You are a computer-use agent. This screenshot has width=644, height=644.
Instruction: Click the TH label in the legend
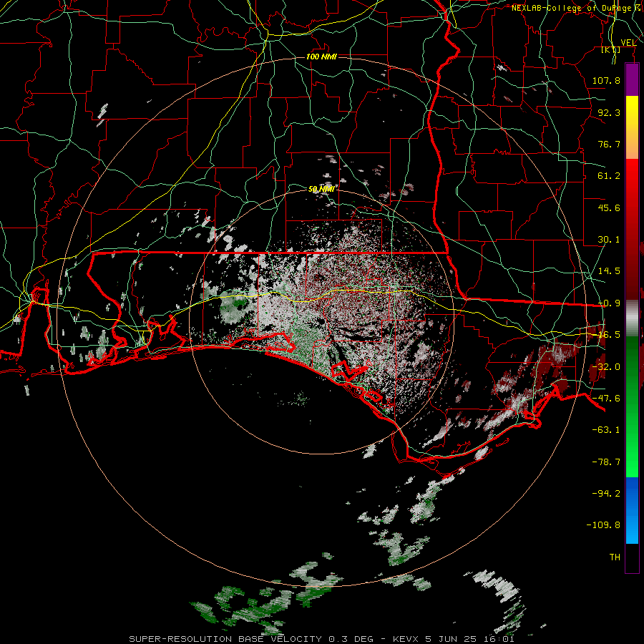(x=615, y=557)
